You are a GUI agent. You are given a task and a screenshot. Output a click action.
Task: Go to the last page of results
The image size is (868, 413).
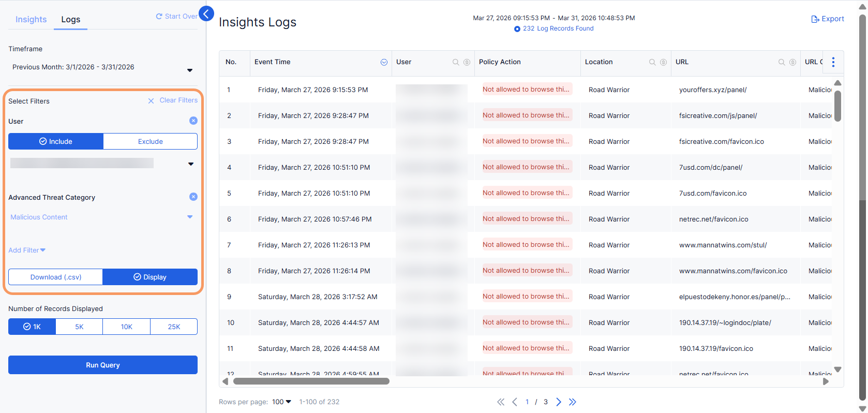[573, 402]
